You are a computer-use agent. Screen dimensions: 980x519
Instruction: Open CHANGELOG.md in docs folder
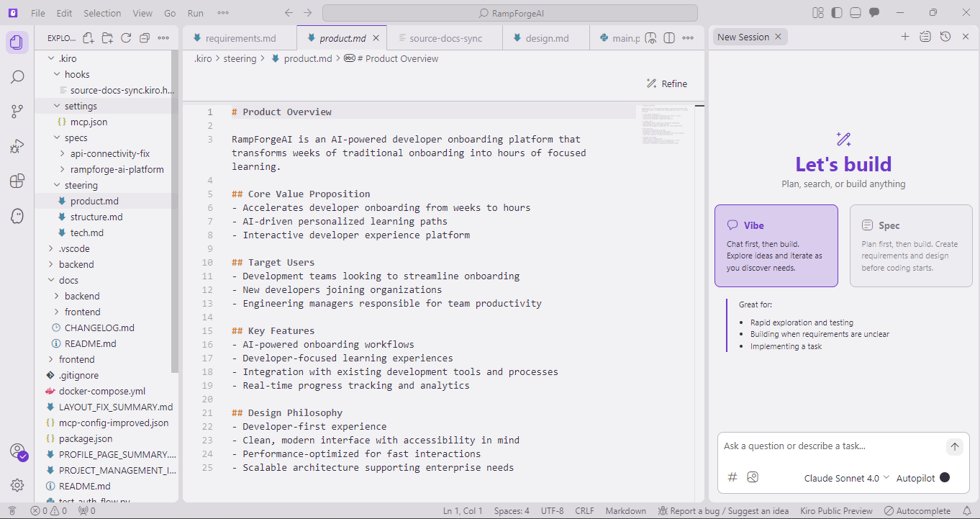(x=99, y=328)
